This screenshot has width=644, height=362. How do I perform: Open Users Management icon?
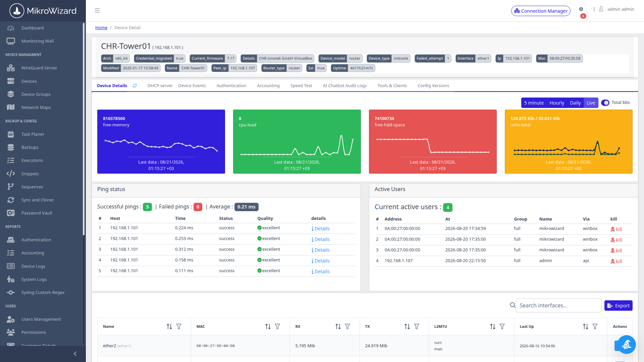11,319
